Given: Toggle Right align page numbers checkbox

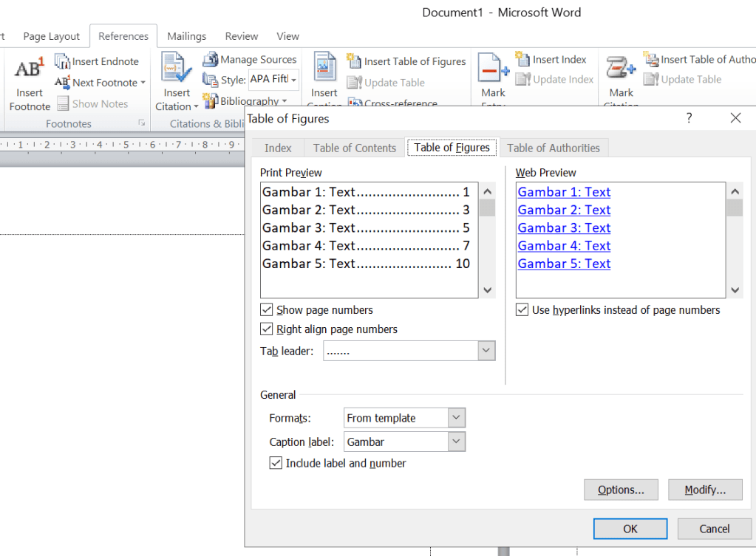Looking at the screenshot, I should 267,329.
